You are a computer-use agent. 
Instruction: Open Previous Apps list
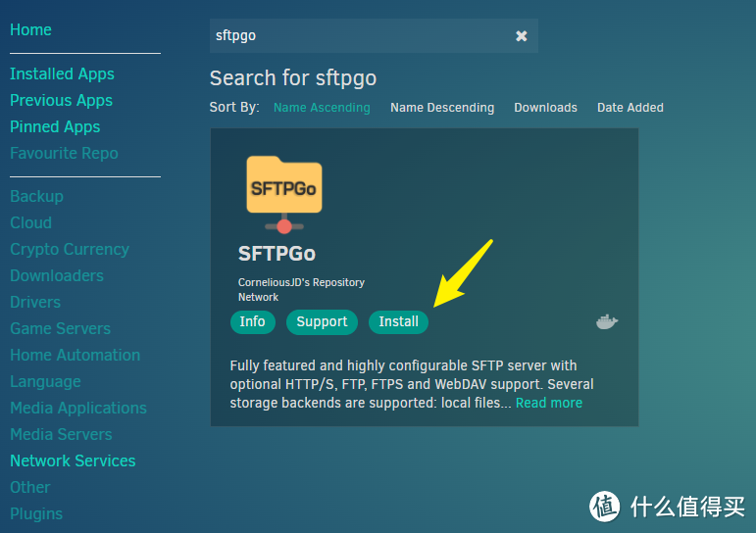[x=61, y=100]
